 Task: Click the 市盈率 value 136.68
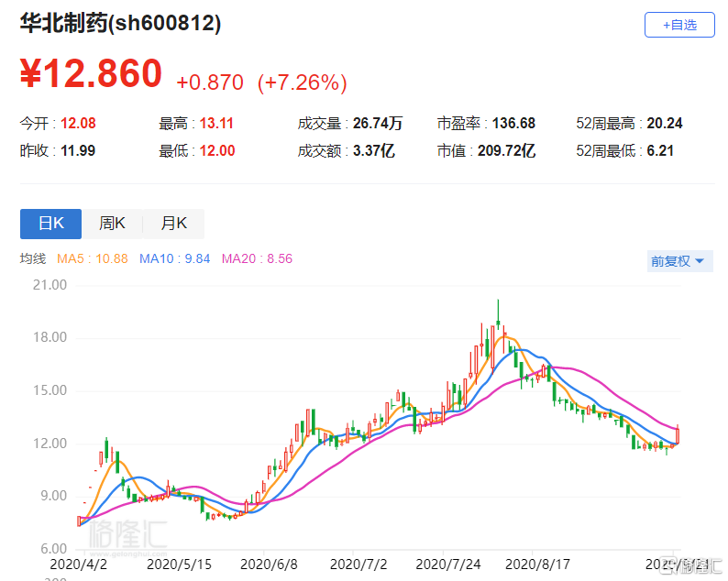tap(513, 124)
